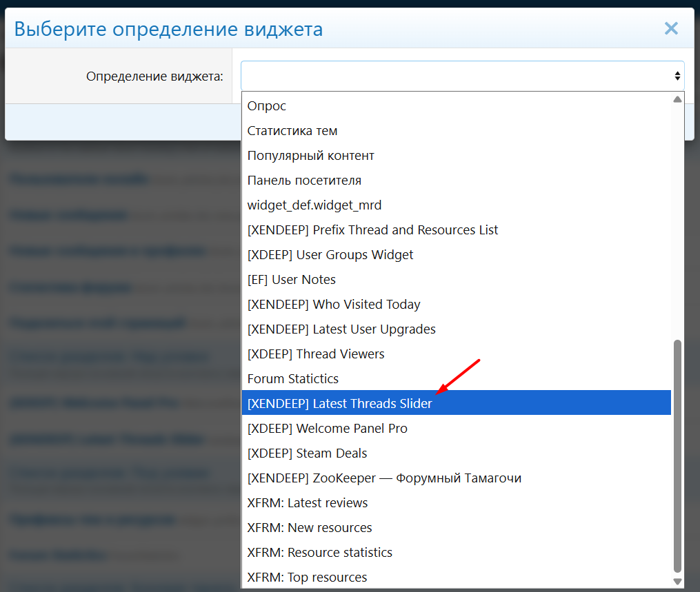Select [XENDEEP] Latest User Upgrades
700x592 pixels.
[457, 329]
